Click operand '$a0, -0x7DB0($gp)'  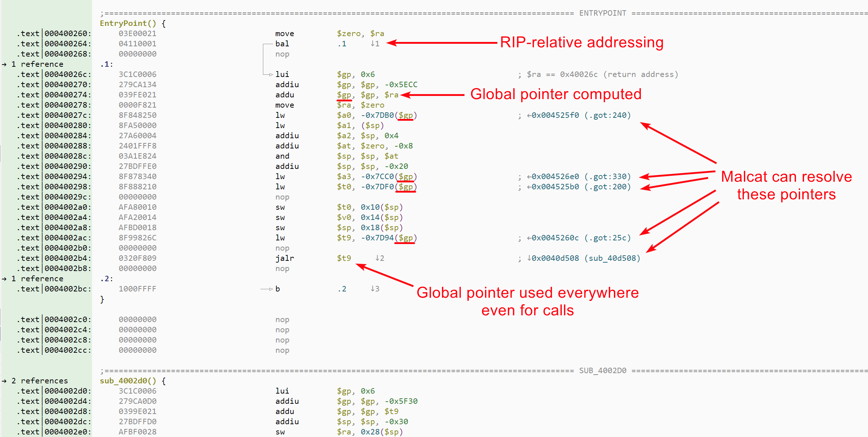tap(377, 115)
